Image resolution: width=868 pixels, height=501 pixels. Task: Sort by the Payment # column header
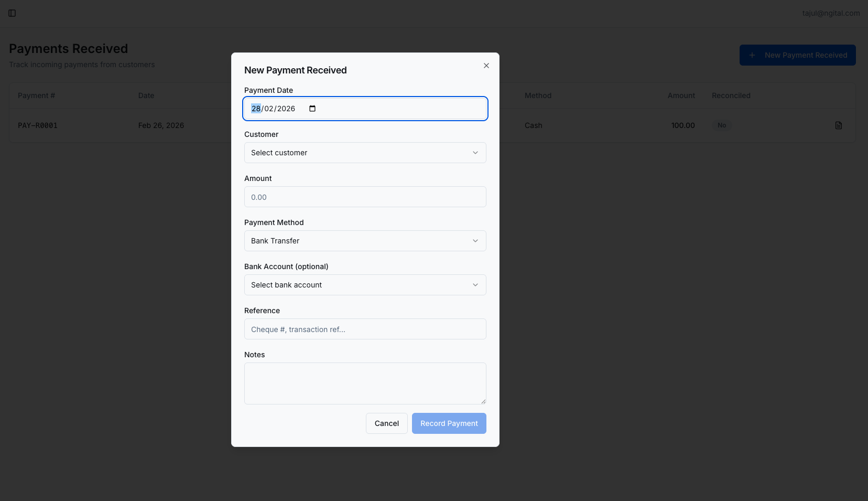[x=36, y=95]
